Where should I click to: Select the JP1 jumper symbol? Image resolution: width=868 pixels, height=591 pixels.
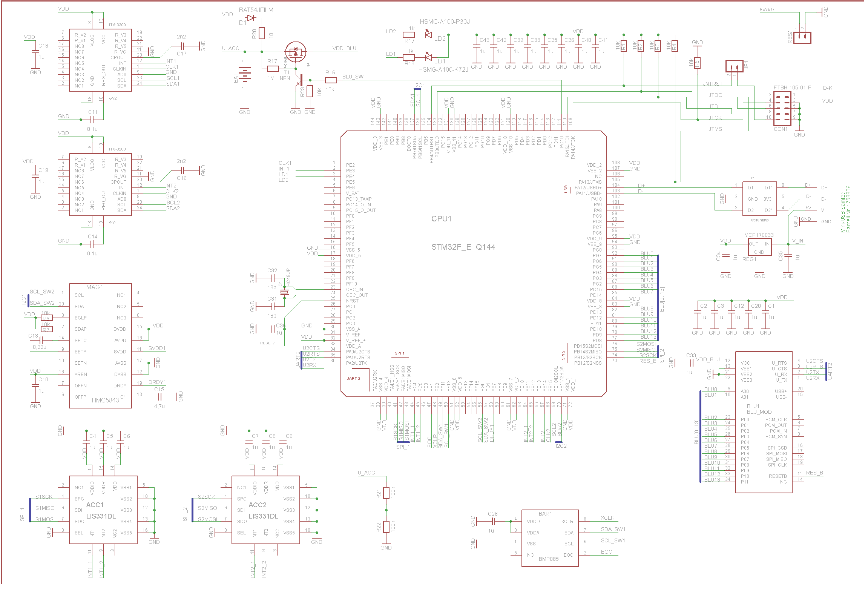pyautogui.click(x=734, y=67)
